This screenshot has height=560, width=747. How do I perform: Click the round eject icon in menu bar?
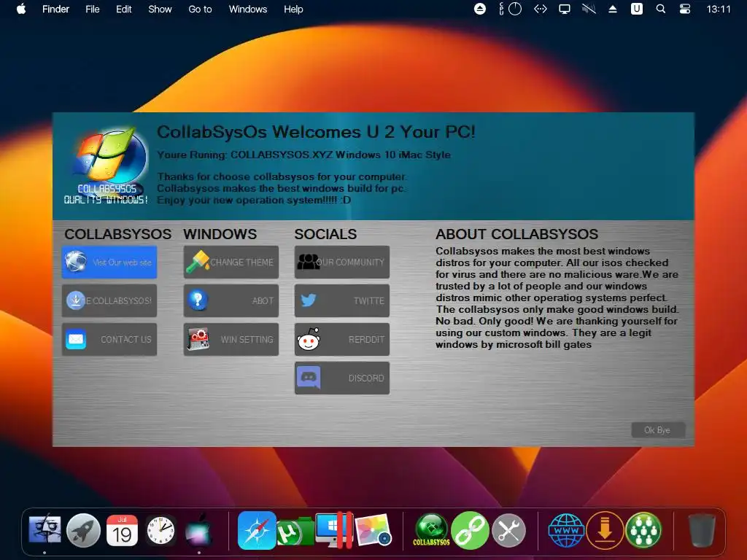tap(480, 9)
